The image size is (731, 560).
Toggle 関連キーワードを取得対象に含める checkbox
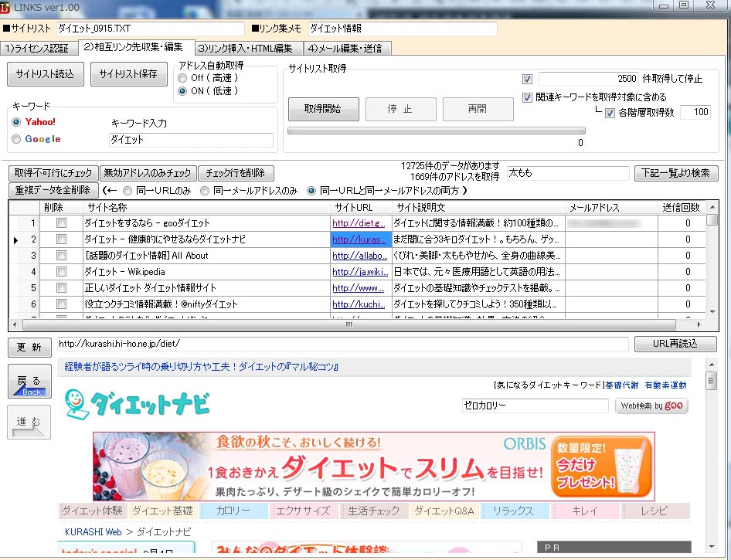[527, 97]
